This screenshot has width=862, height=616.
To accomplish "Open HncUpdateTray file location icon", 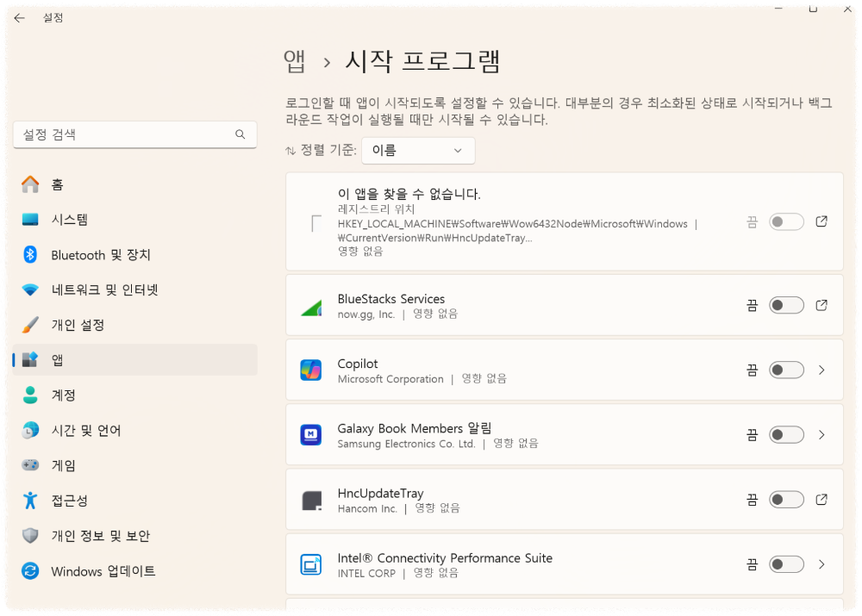I will [821, 499].
